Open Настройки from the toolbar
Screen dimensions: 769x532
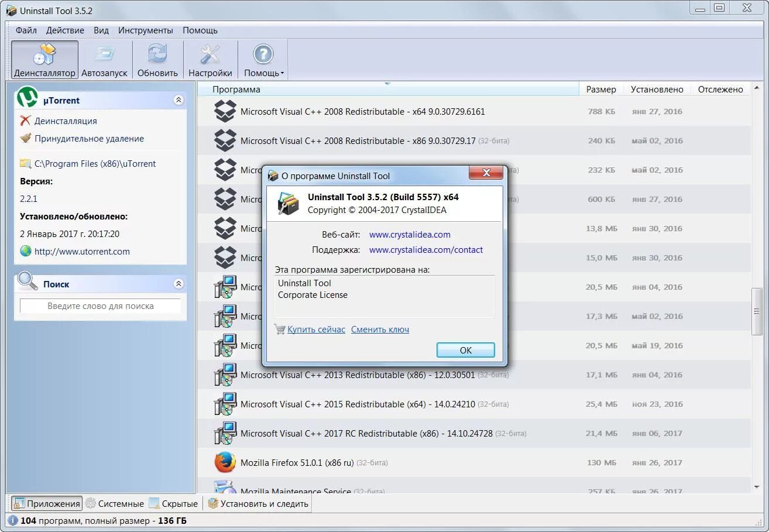(x=210, y=60)
